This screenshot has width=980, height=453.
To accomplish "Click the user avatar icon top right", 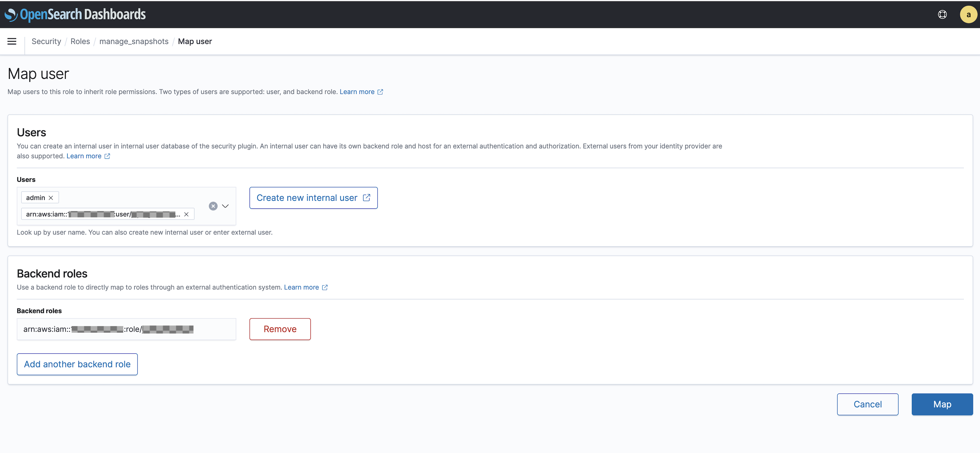I will pyautogui.click(x=967, y=14).
